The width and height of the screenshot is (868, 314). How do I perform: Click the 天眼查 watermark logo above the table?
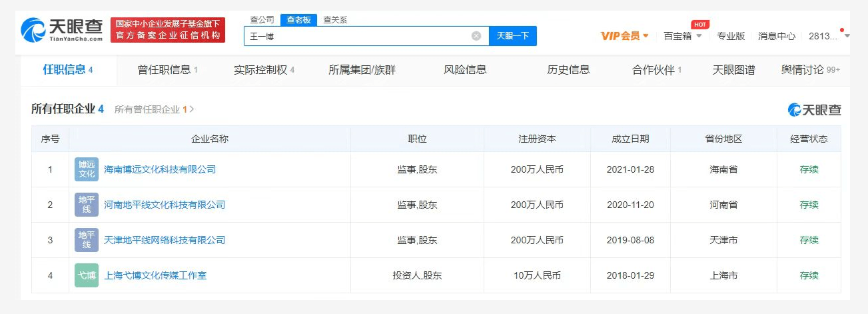coord(814,109)
